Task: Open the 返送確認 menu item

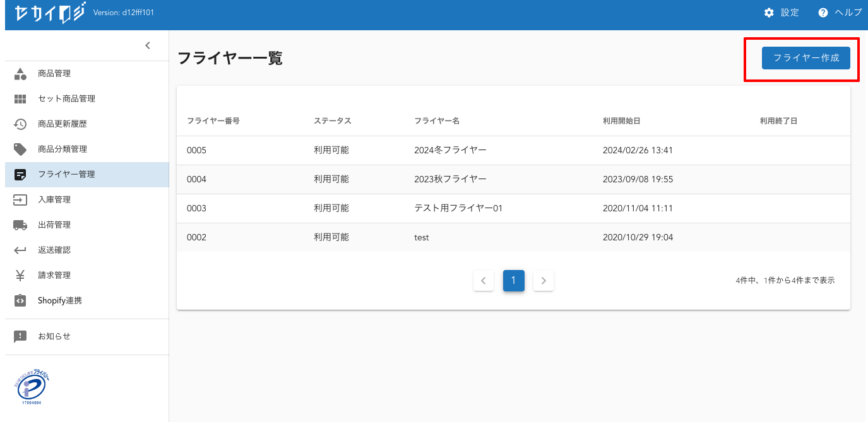Action: [x=54, y=250]
